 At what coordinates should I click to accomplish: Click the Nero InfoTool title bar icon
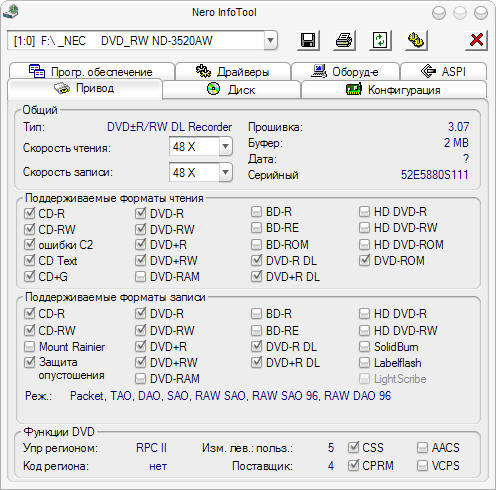[10, 12]
